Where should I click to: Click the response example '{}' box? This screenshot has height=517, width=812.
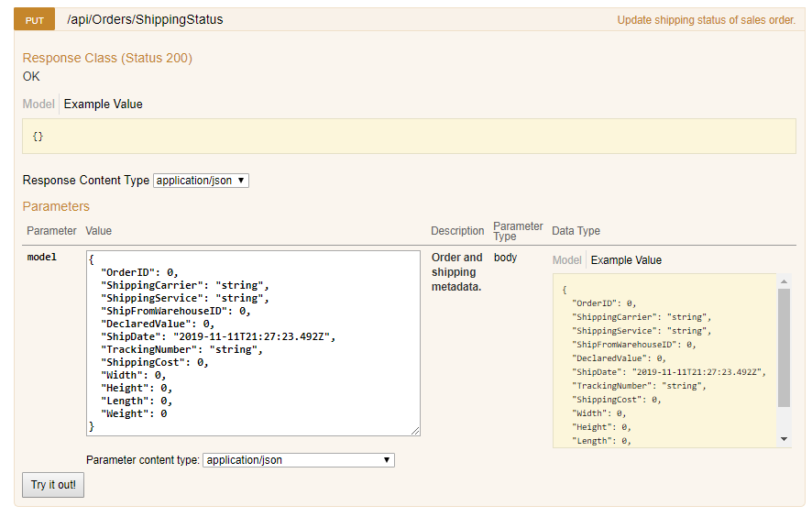coord(409,137)
